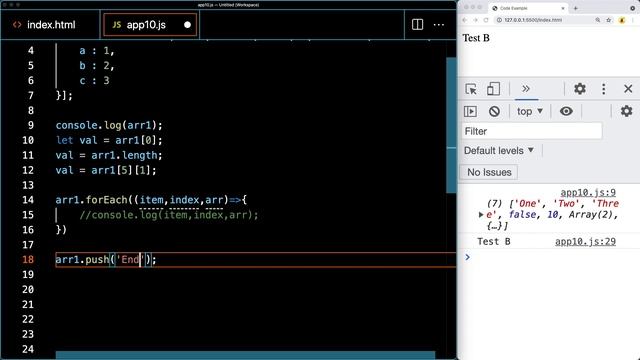Viewport: 640px width, 360px height.
Task: Show the console sidebar
Action: point(470,111)
